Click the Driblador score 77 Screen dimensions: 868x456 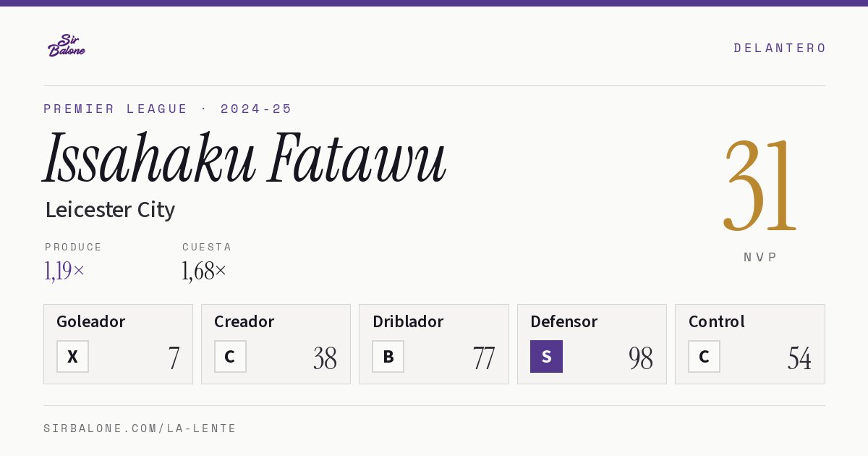click(483, 358)
